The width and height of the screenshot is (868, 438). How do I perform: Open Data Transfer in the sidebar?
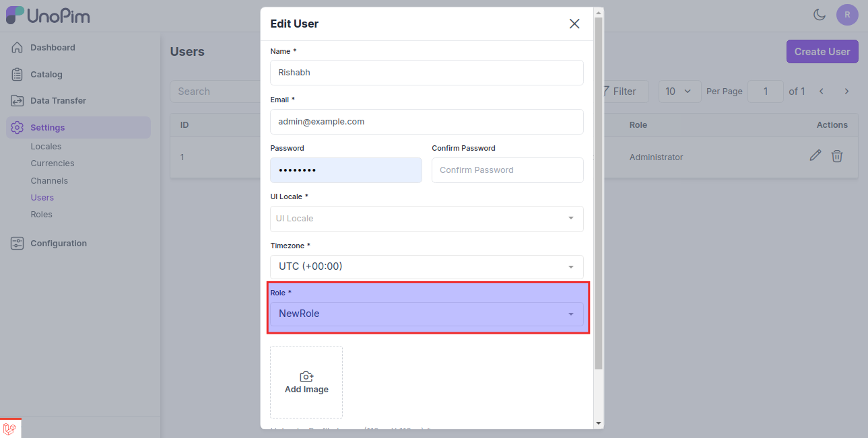58,101
